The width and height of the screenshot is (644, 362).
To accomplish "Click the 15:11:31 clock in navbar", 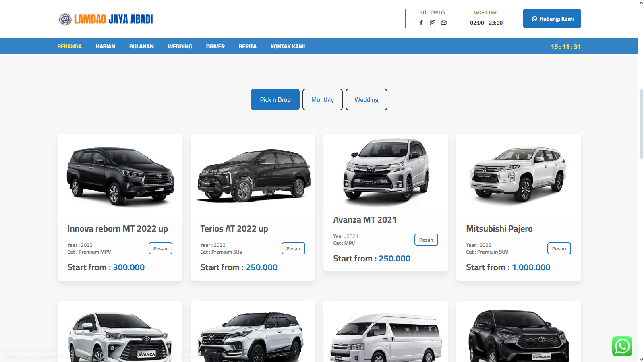I will 565,47.
